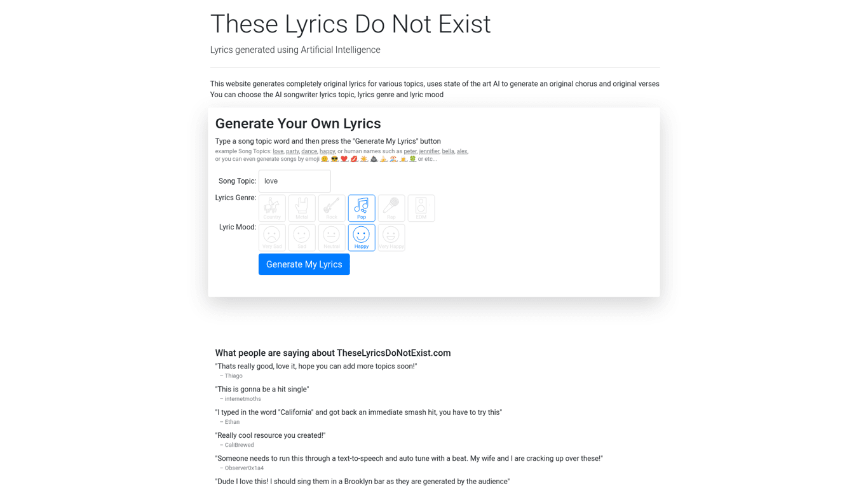Click the 'party' song topic link
Image resolution: width=868 pixels, height=488 pixels.
coord(292,151)
